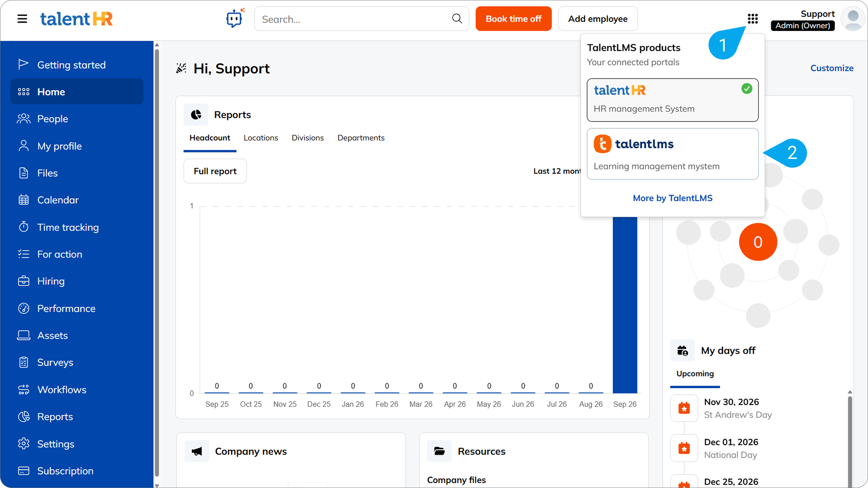Click the Reports sidebar pie icon

pyautogui.click(x=24, y=417)
